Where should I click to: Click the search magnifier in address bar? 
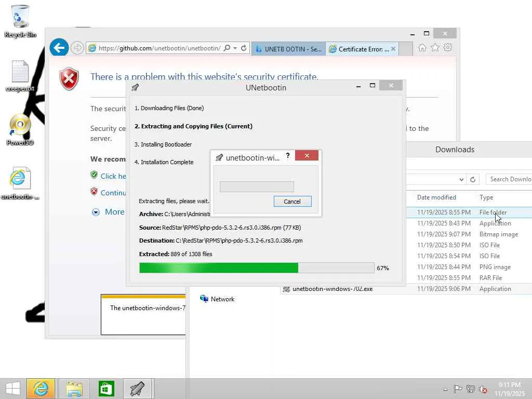pyautogui.click(x=227, y=48)
